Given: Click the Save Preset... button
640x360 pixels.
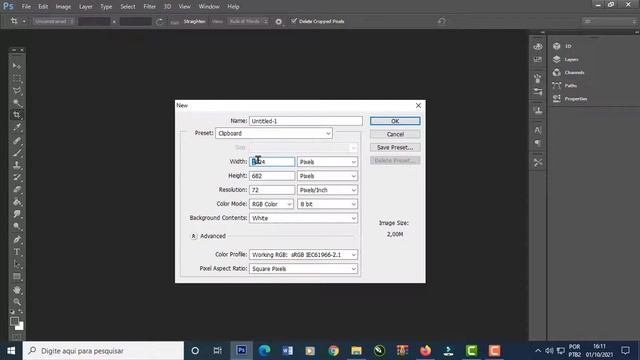Looking at the screenshot, I should 395,147.
